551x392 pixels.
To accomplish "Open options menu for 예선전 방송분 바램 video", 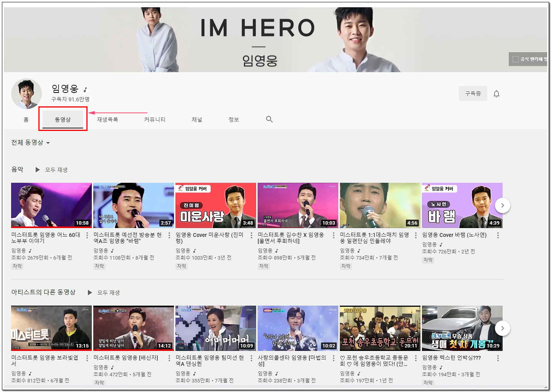I will tap(169, 235).
